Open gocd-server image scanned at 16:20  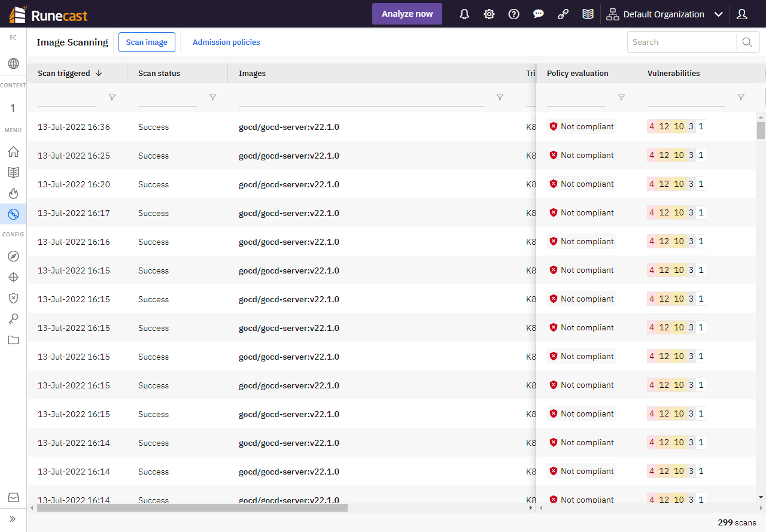(289, 184)
